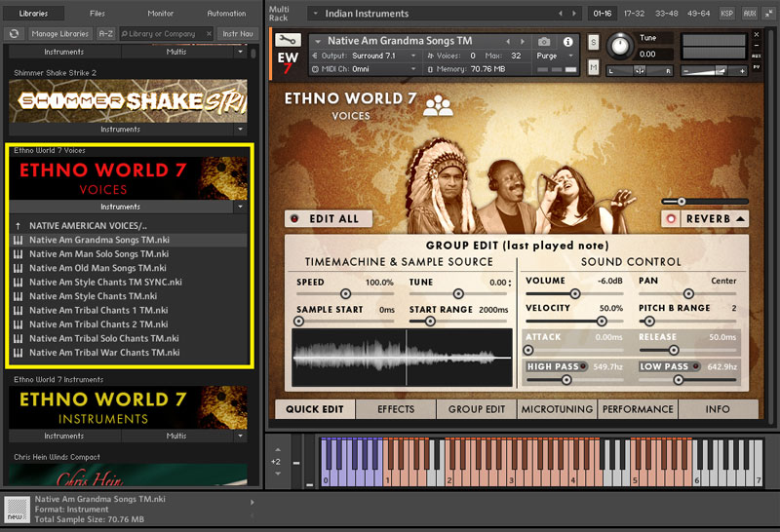Switch to the Files browser tab

tap(97, 14)
